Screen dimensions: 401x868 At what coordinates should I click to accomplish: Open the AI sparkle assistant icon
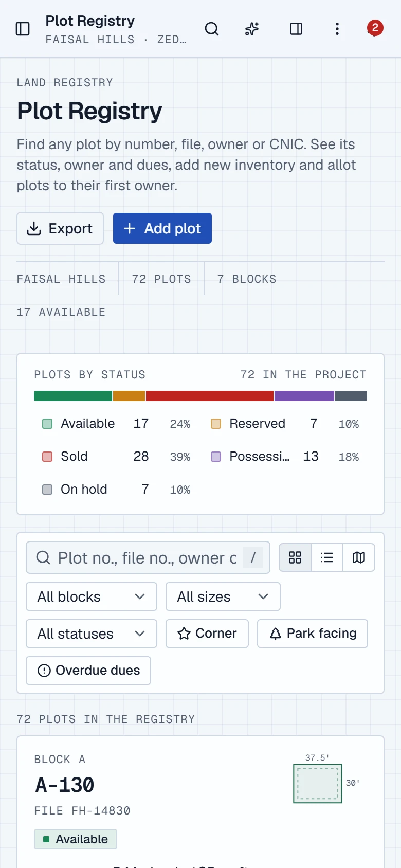(x=252, y=29)
